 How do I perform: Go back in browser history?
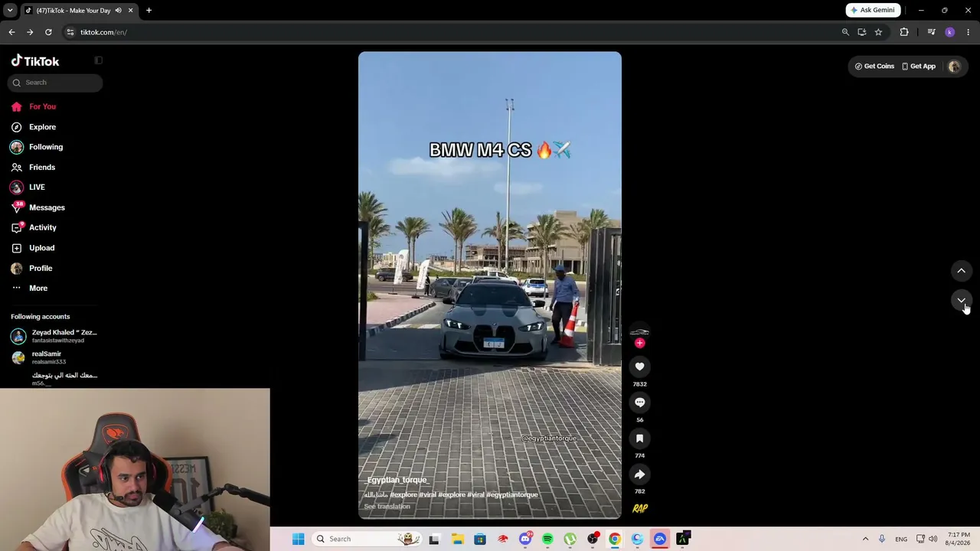(x=11, y=32)
